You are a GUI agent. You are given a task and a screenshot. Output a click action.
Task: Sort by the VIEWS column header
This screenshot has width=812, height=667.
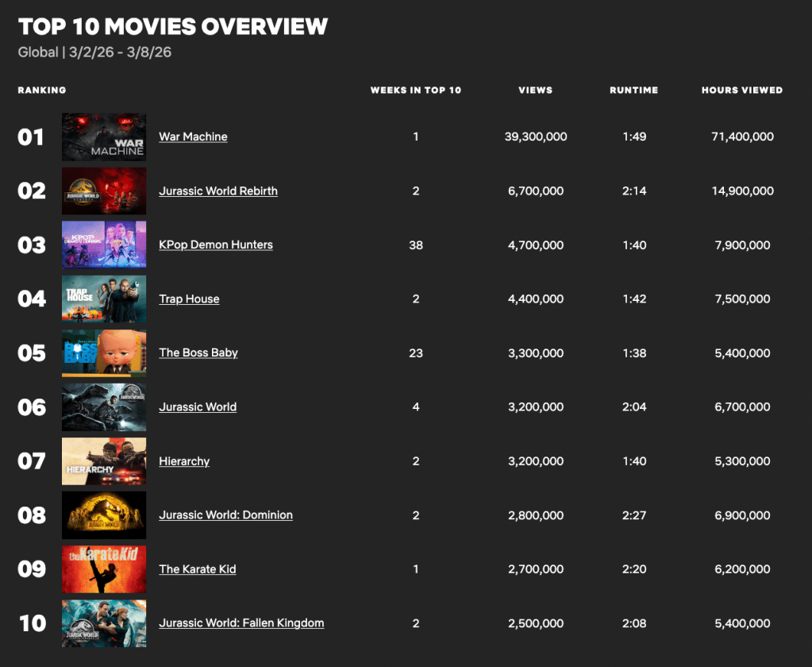535,90
